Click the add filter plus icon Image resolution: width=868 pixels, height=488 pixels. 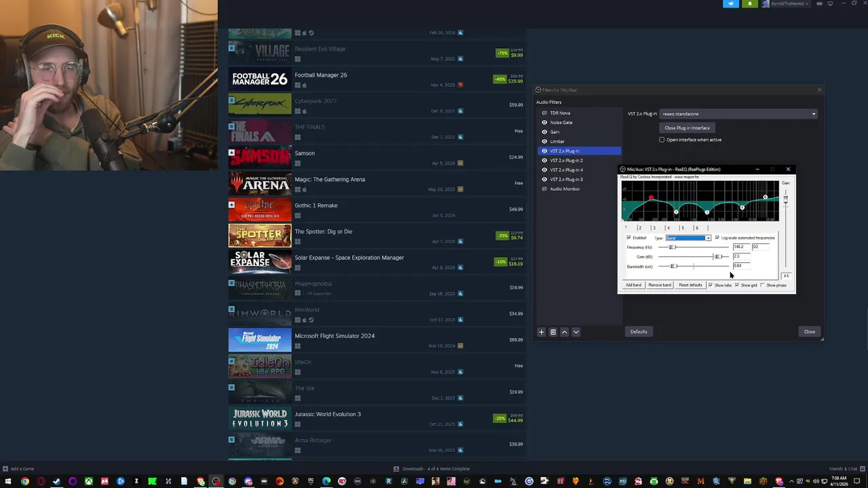point(541,332)
